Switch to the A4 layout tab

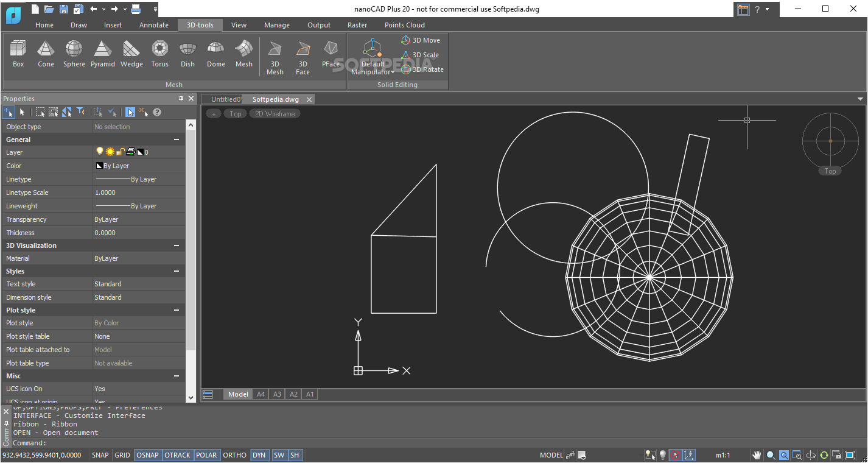[261, 394]
